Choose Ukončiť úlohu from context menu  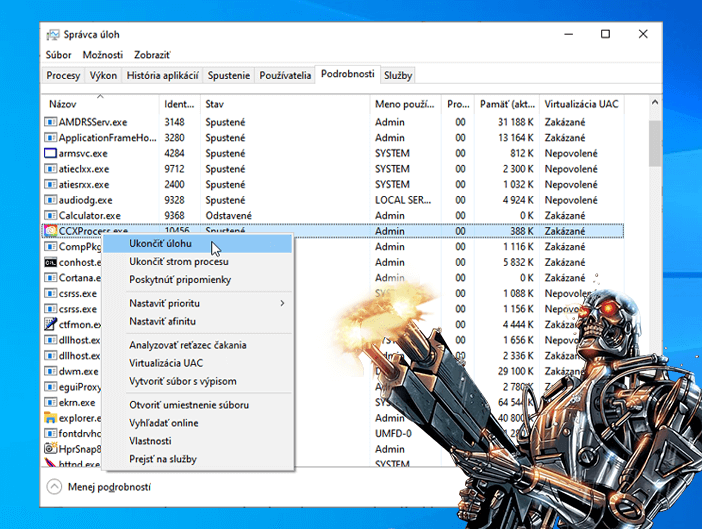160,243
